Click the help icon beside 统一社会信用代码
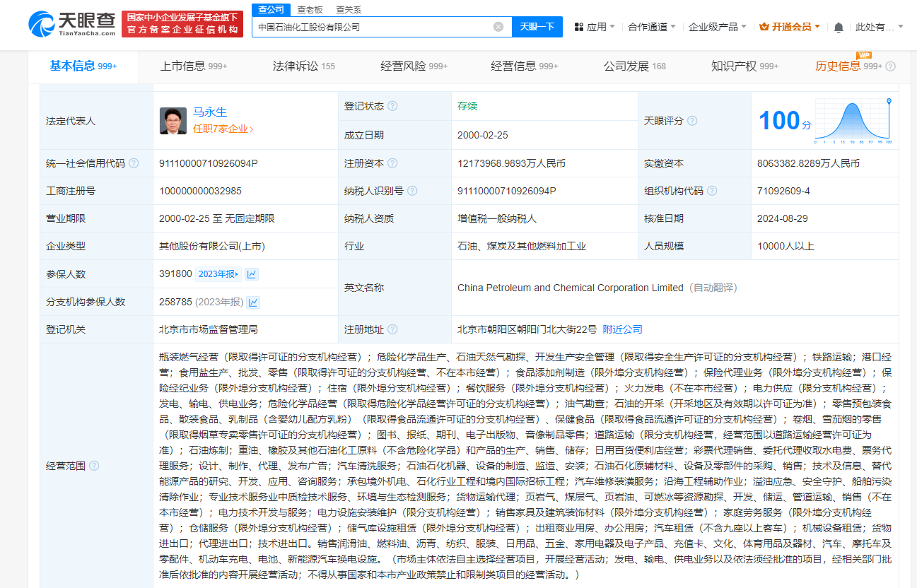The image size is (917, 588). point(134,163)
